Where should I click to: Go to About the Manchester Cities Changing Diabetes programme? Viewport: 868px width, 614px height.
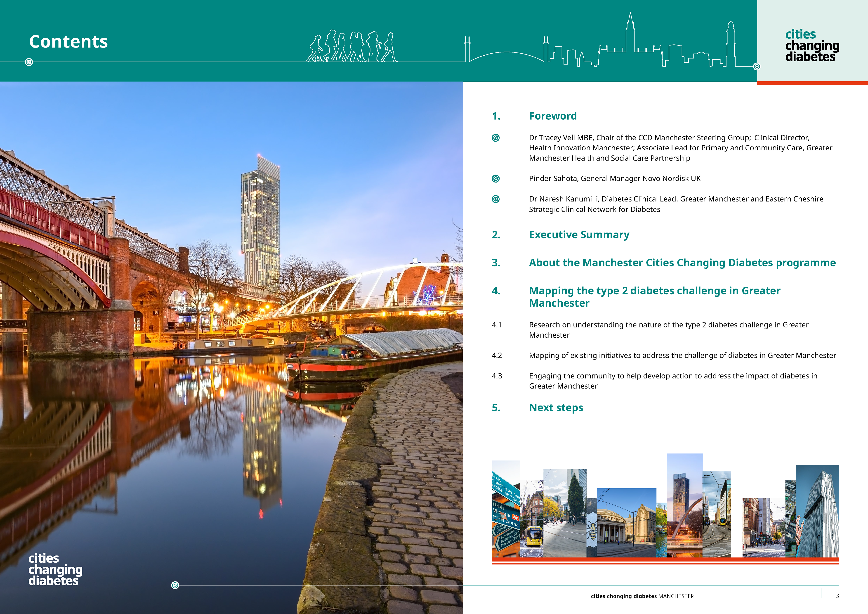click(682, 263)
